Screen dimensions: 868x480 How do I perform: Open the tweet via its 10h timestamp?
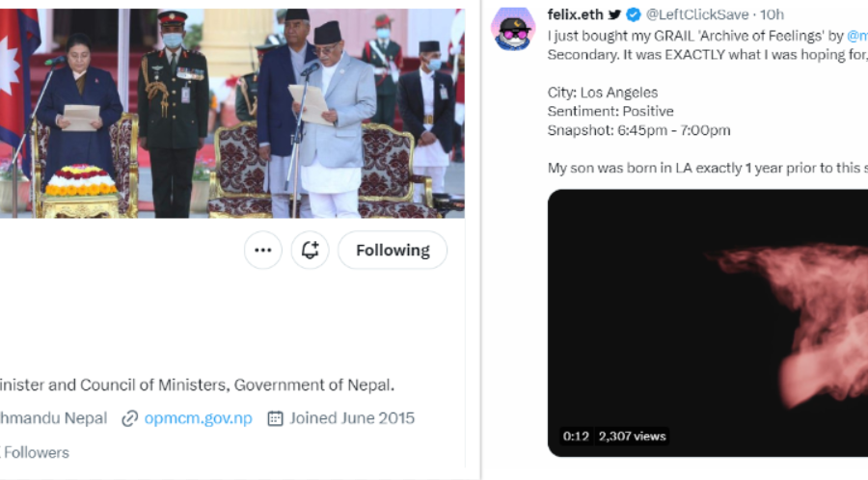tap(773, 14)
